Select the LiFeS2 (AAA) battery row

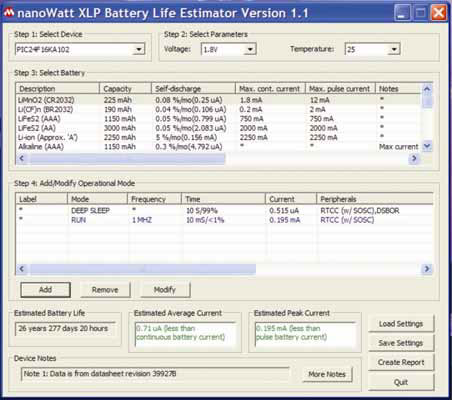click(219, 119)
